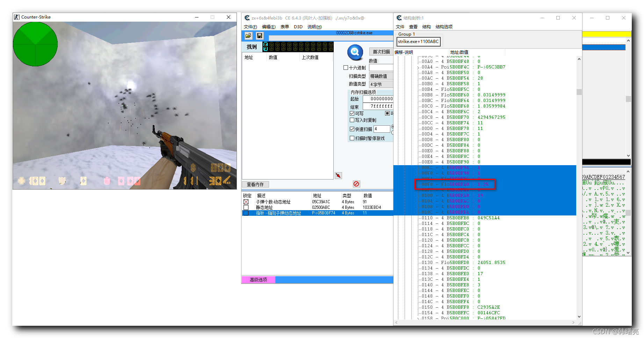This screenshot has height=338, width=644.
Task: Click the 00002C68-cstrike.exe process label
Action: point(354,33)
